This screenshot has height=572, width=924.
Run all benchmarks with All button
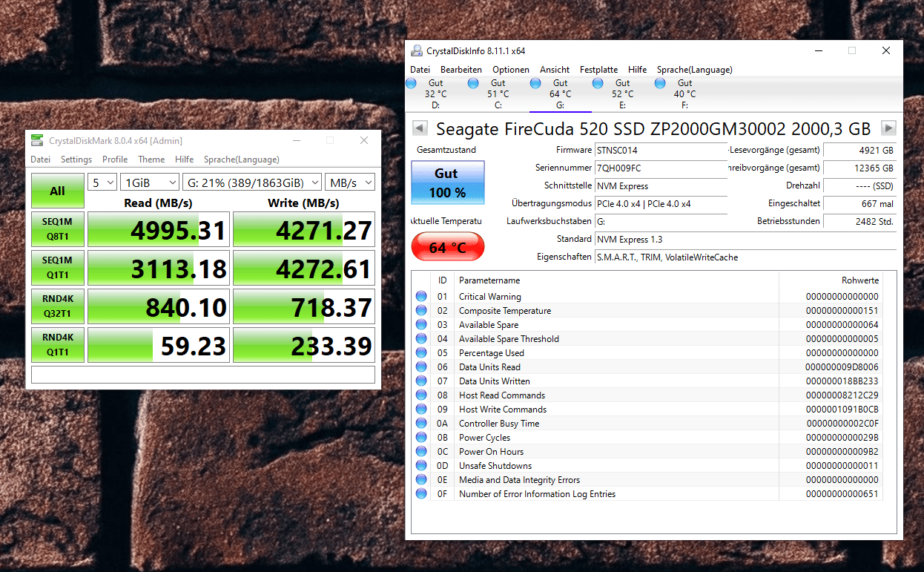click(57, 191)
